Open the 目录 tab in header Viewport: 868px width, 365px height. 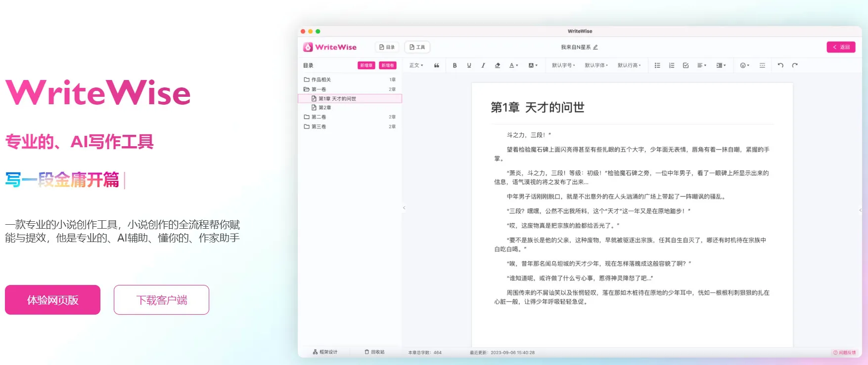click(x=387, y=47)
